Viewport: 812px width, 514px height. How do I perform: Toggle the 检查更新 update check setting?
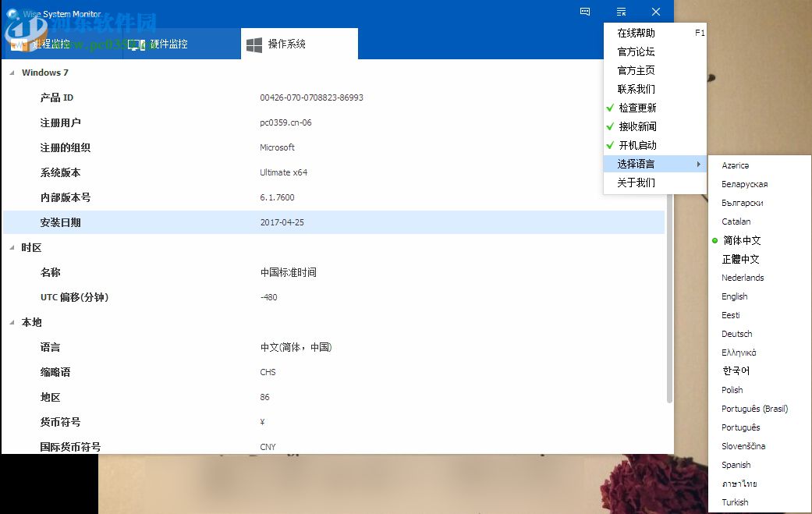pyautogui.click(x=639, y=108)
